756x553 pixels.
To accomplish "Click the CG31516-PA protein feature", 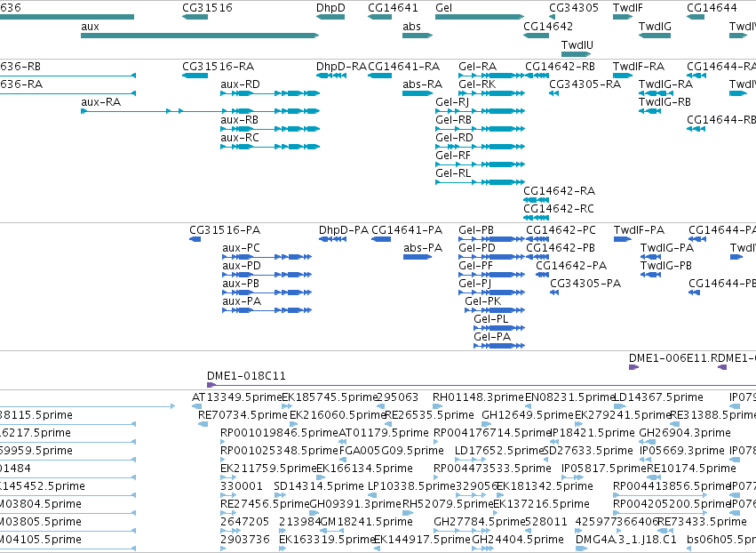I will point(195,239).
